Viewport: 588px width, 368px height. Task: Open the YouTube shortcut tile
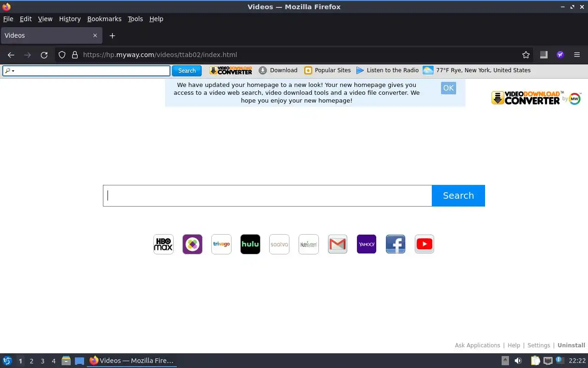coord(424,244)
